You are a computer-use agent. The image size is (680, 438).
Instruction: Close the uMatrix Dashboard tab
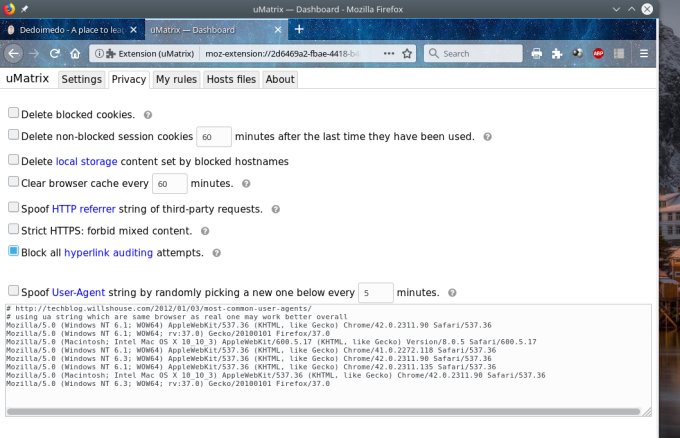[278, 30]
